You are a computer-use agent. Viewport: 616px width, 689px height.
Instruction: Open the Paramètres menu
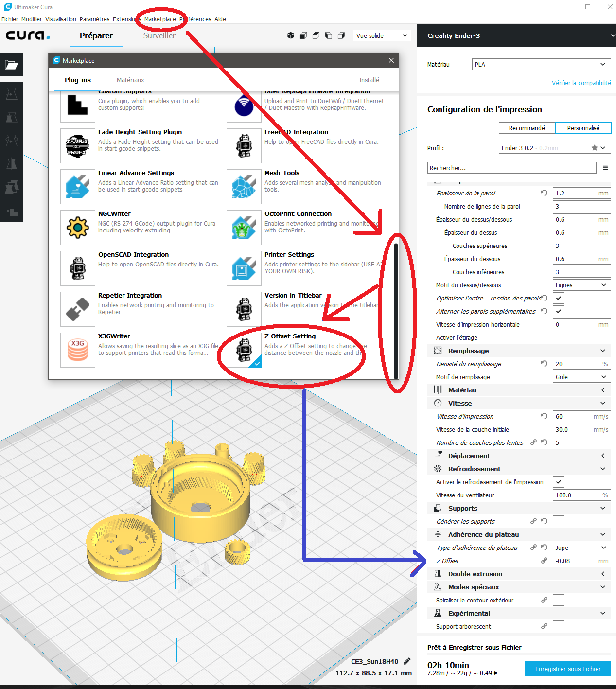[94, 19]
